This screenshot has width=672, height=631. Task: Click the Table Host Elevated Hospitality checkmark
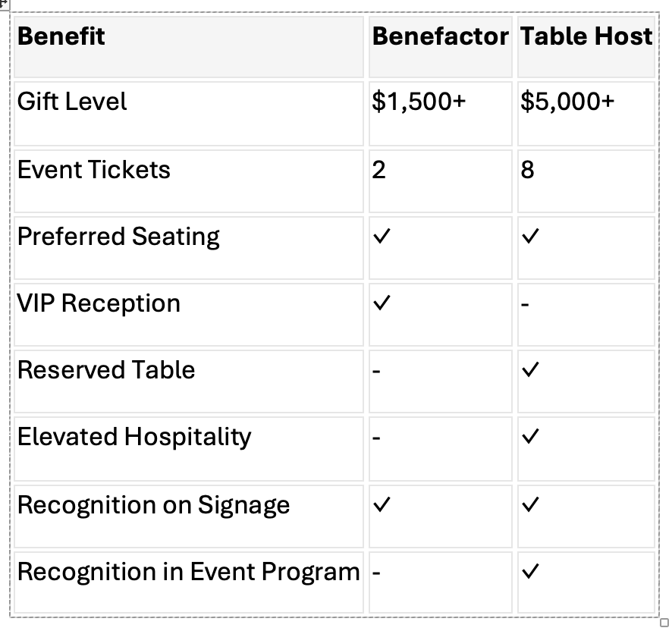pyautogui.click(x=529, y=436)
